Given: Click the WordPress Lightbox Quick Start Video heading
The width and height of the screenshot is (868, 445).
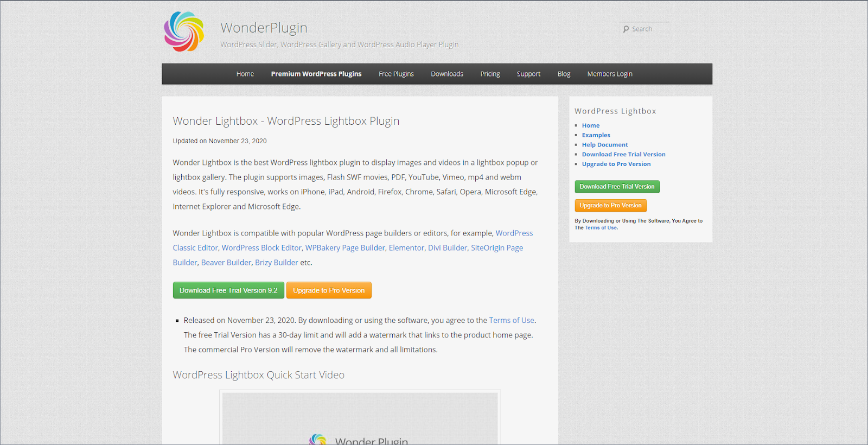Looking at the screenshot, I should click(x=259, y=375).
